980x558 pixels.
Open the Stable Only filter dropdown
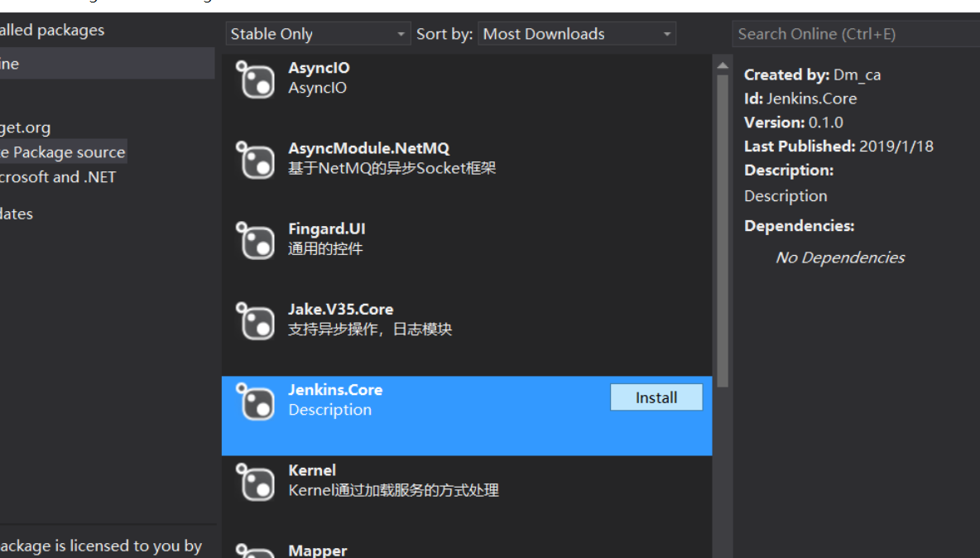point(318,34)
